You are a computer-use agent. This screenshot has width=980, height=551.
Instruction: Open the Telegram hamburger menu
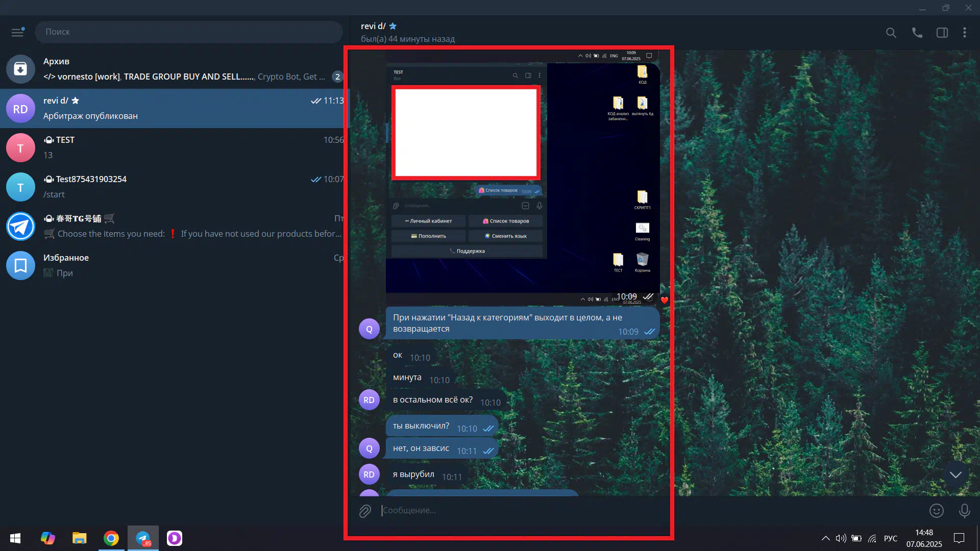click(x=17, y=32)
